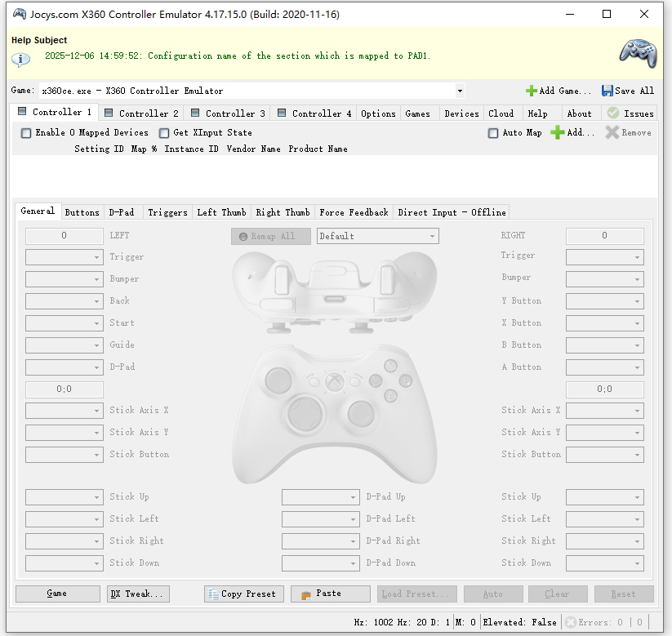Screen dimensions: 672x636
Task: Expand the left Bumper dropdown
Action: click(65, 279)
